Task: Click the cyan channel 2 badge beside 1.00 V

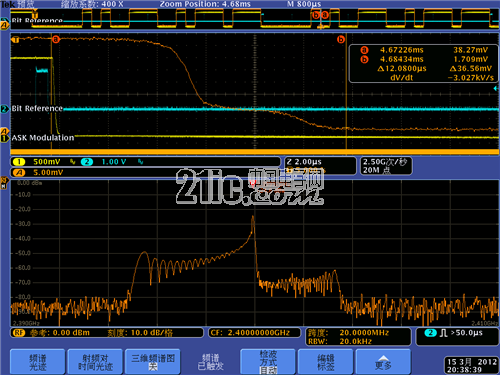Action: [87, 162]
